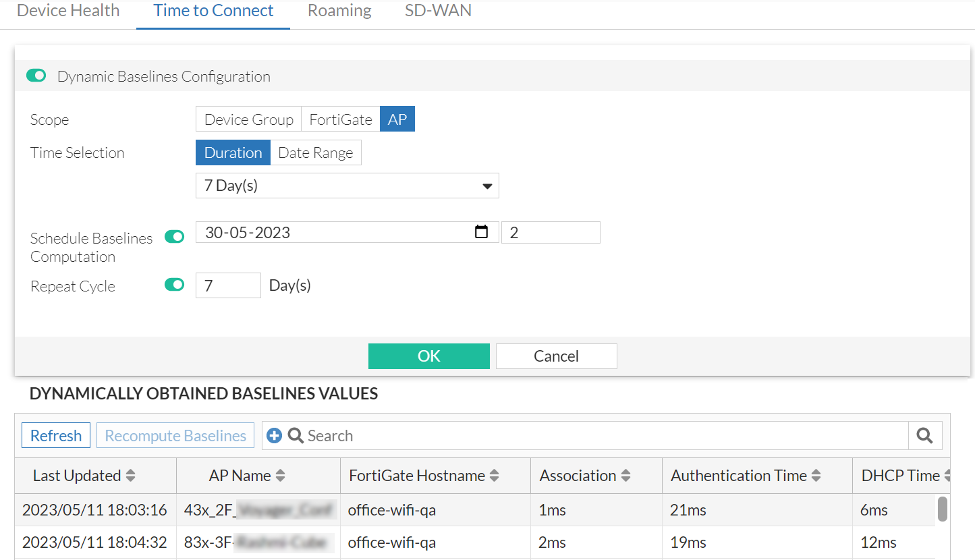Select AP scope option
Screen dimensions: 975x560
pos(397,119)
